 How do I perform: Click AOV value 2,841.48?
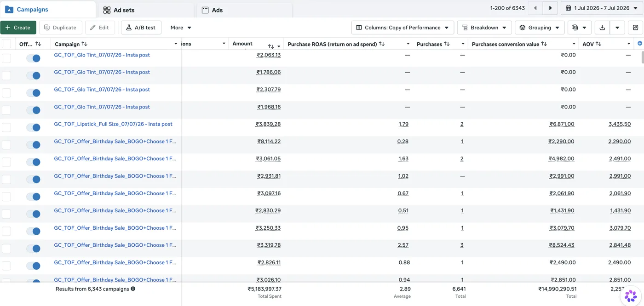620,245
